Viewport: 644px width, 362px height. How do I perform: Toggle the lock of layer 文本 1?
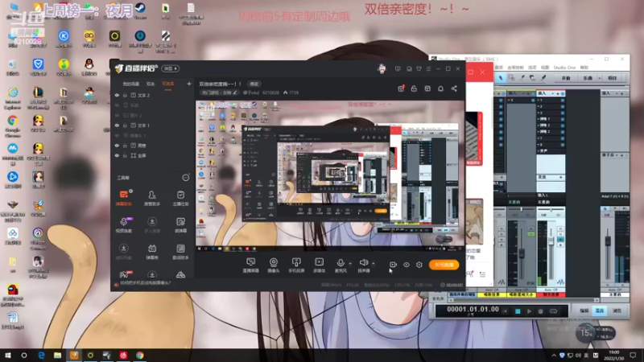click(125, 125)
